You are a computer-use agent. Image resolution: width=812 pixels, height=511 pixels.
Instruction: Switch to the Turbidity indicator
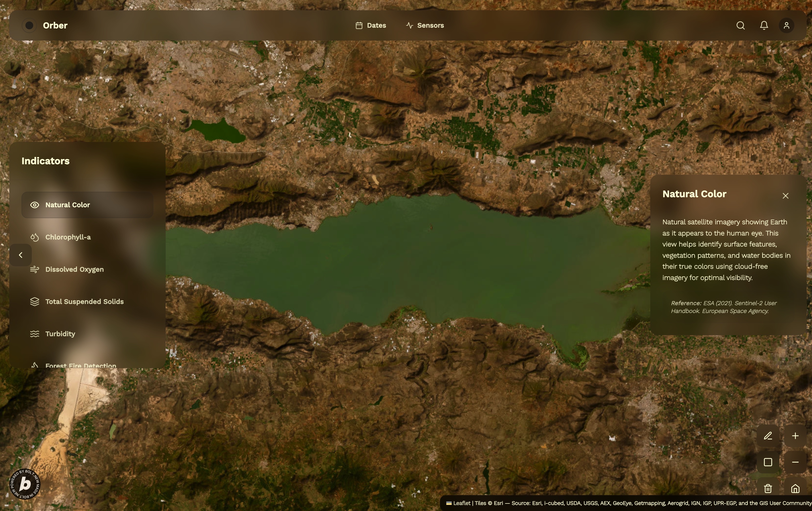pos(60,334)
